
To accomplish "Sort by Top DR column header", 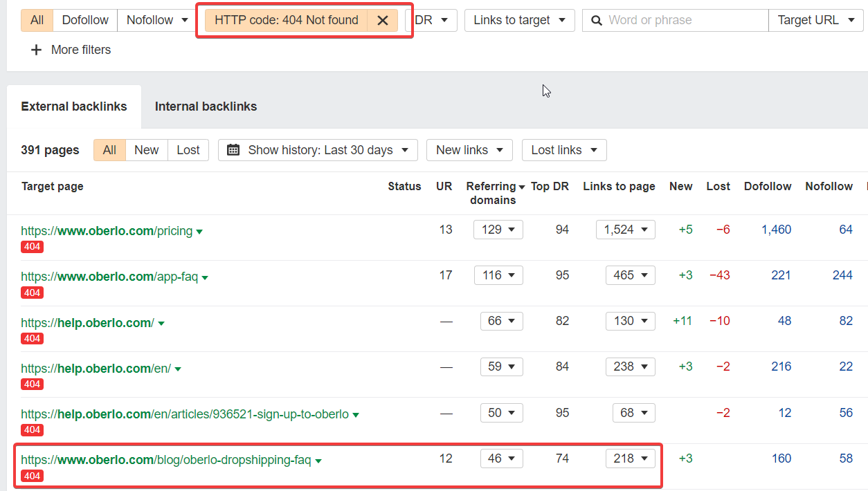I will coord(550,186).
